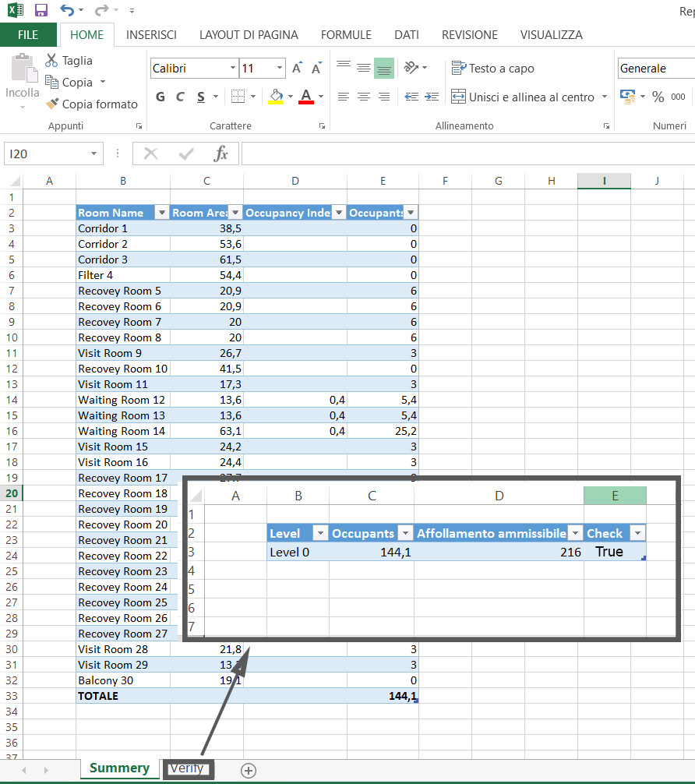Select cell Waiting Room 14
This screenshot has width=695, height=784.
tap(123, 431)
